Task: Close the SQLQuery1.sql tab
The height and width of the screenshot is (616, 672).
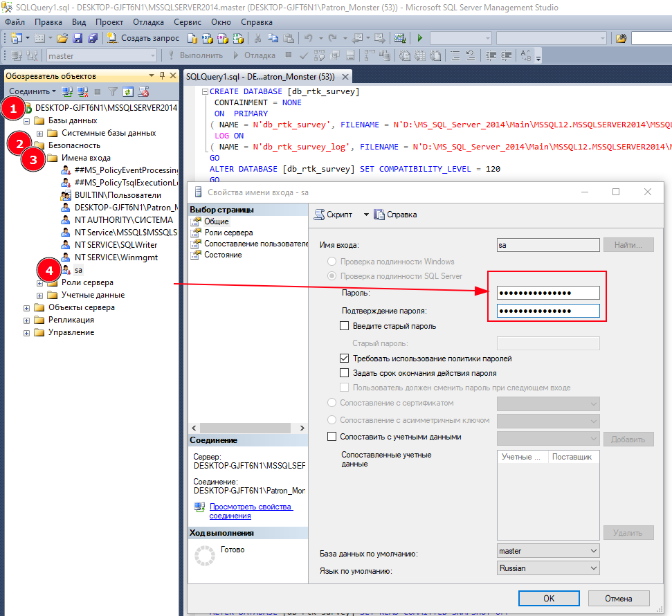Action: pyautogui.click(x=345, y=77)
